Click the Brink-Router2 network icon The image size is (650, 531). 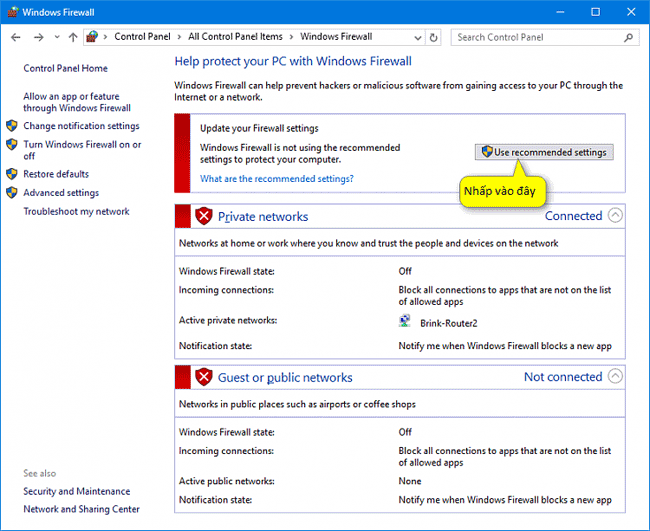[x=404, y=322]
